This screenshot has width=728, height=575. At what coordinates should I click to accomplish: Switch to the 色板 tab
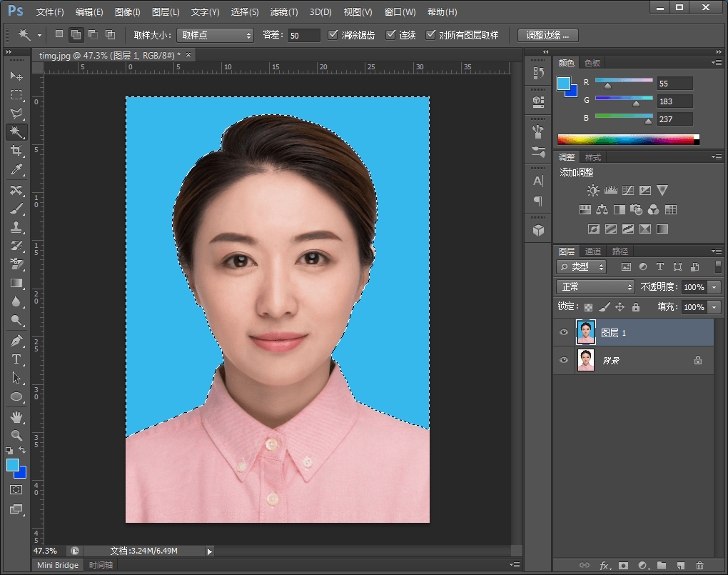(x=592, y=63)
